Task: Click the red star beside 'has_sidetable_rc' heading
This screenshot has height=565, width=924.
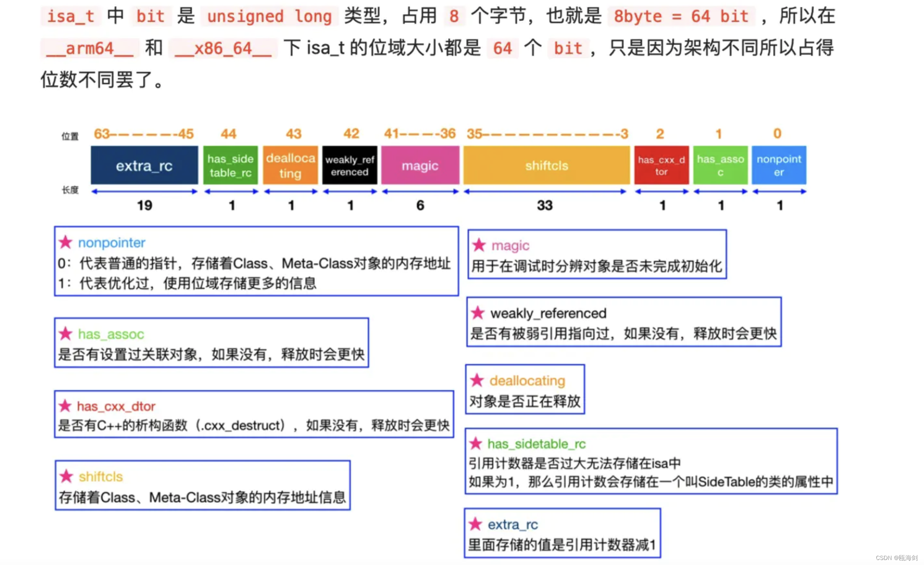Action: point(476,443)
